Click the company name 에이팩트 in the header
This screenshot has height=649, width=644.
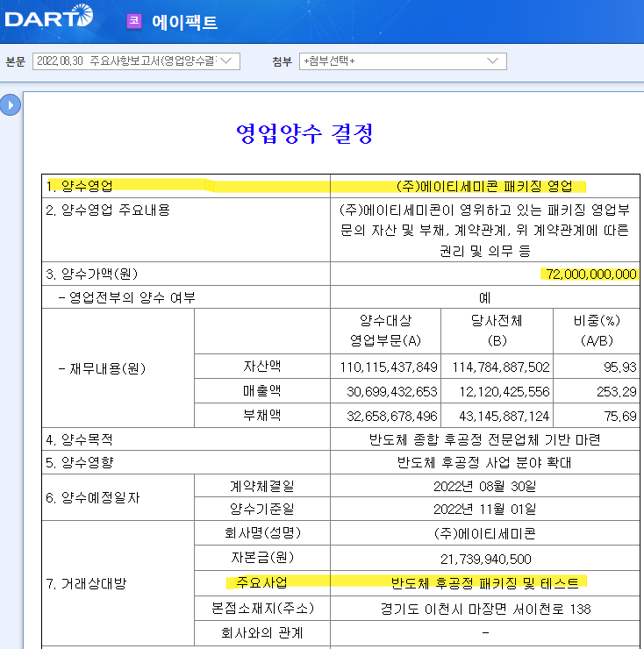click(185, 22)
